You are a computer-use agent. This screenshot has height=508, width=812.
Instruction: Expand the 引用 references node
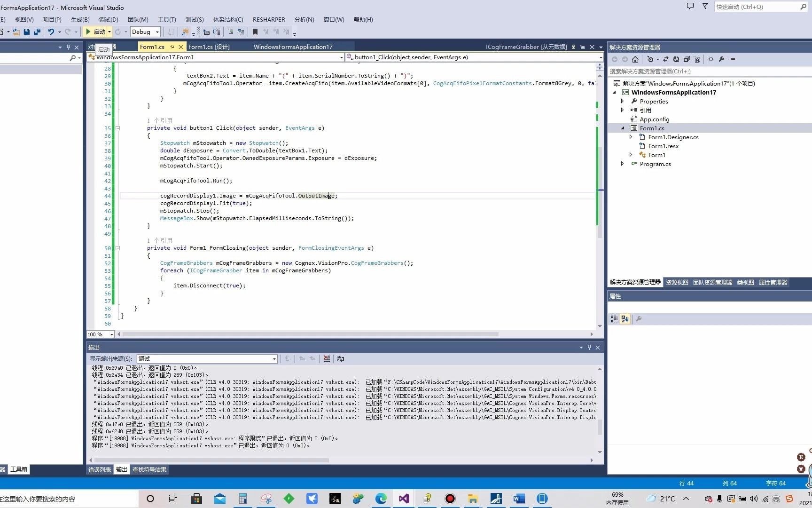point(623,110)
